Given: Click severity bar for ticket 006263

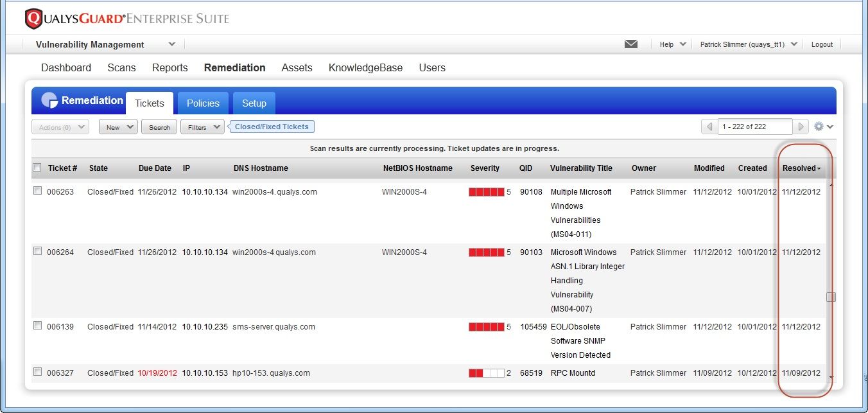Looking at the screenshot, I should point(487,192).
